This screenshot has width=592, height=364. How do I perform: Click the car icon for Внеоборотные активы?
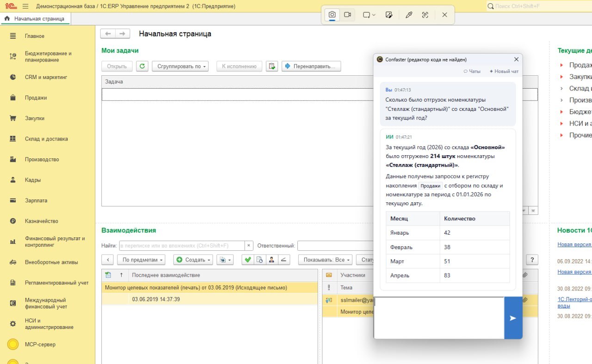[13, 262]
